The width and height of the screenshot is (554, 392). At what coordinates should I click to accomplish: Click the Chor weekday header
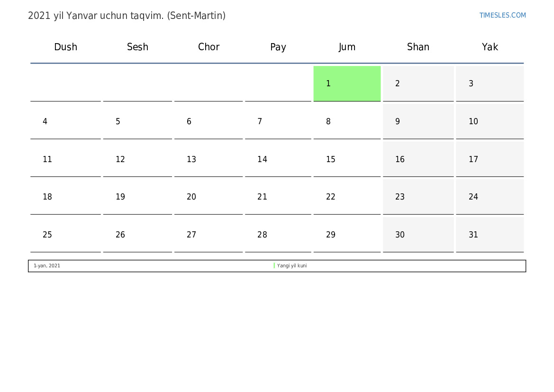pos(209,47)
